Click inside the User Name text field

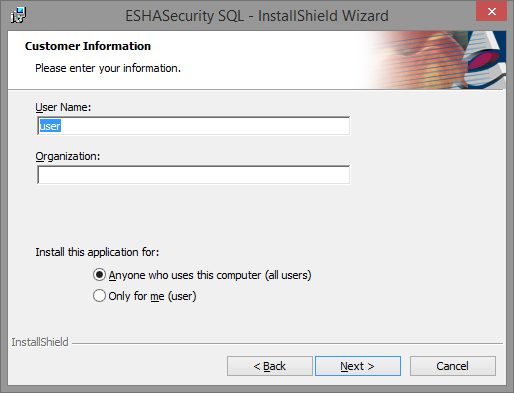click(193, 126)
